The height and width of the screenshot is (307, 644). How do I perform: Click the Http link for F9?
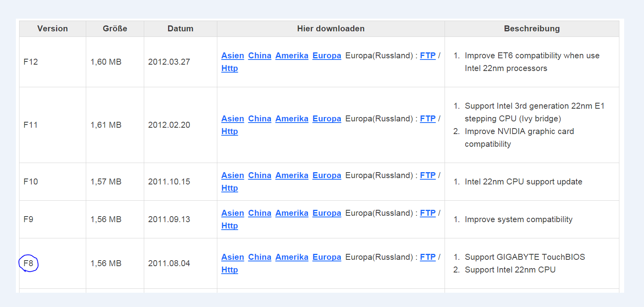230,226
